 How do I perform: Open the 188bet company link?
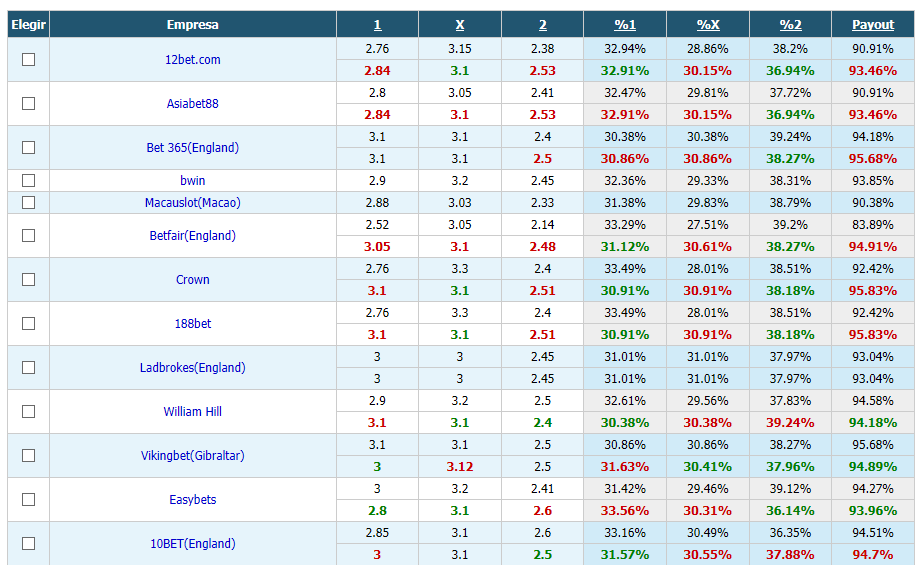[x=193, y=324]
